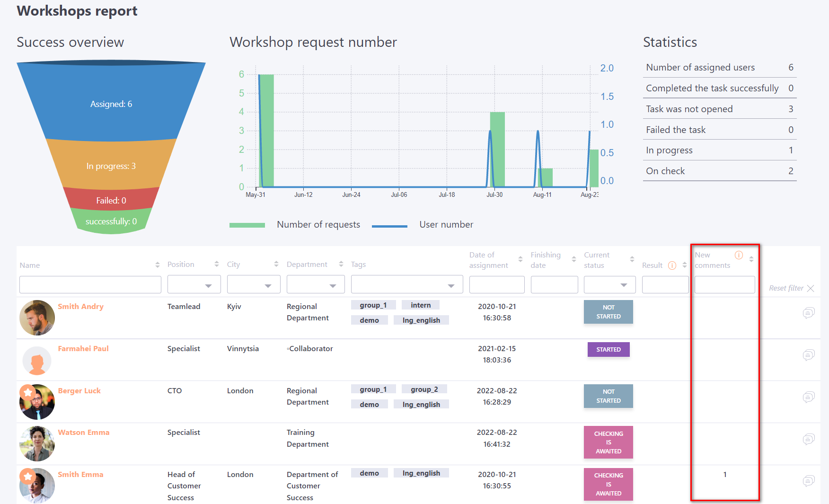Open comments for Farmahei Paul row
Viewport: 829px width, 504px height.
tap(808, 355)
